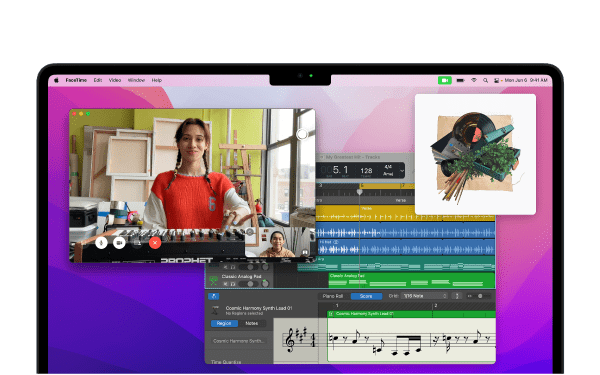The image size is (600, 375).
Task: Open the Video menu
Action: (115, 80)
